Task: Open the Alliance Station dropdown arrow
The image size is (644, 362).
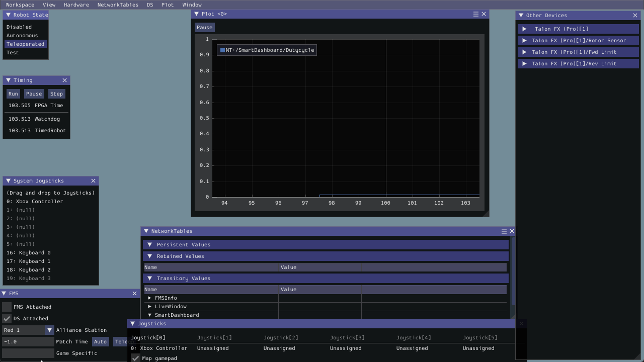Action: click(49, 330)
